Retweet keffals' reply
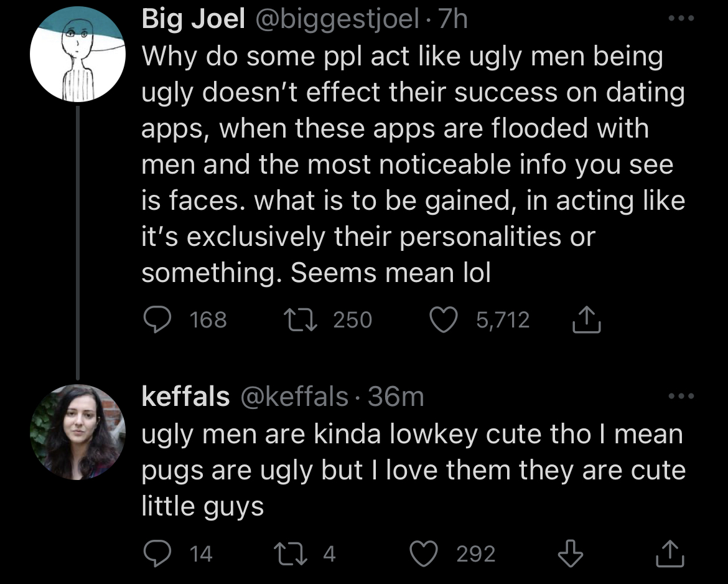 pos(291,553)
